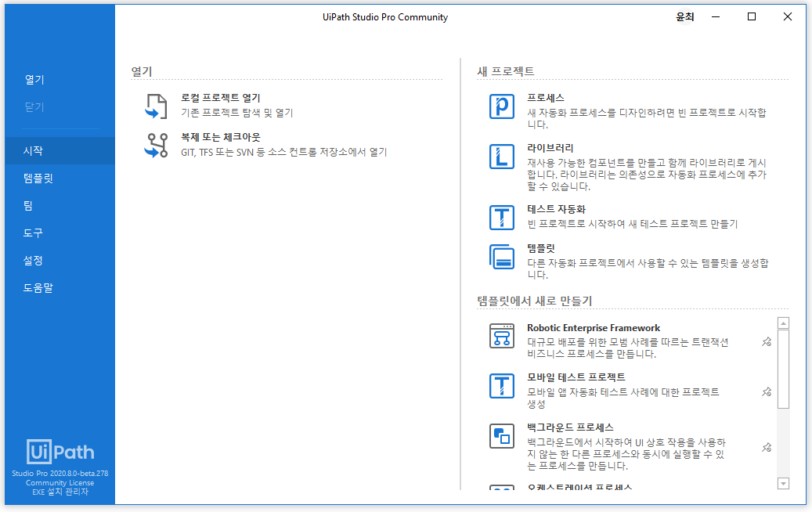Image resolution: width=812 pixels, height=512 pixels.
Task: Click description 기존 프로젝트 탐색 및 열기
Action: coord(237,112)
